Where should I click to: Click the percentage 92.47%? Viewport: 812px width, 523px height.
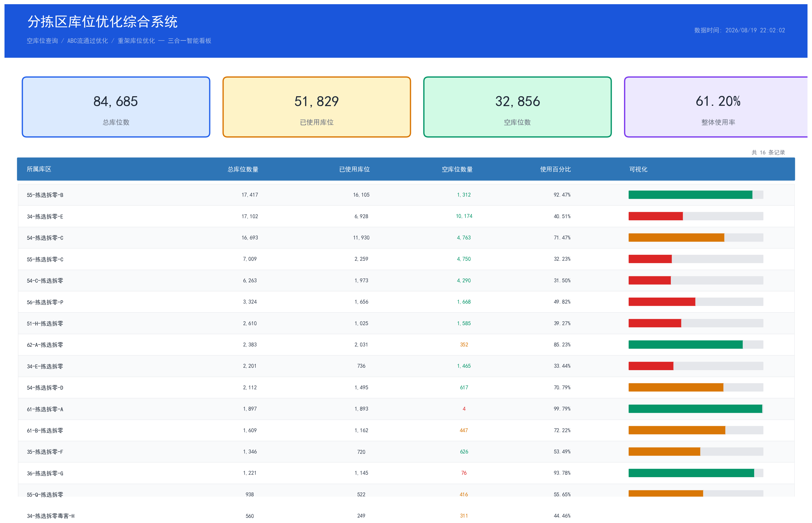[x=562, y=195]
